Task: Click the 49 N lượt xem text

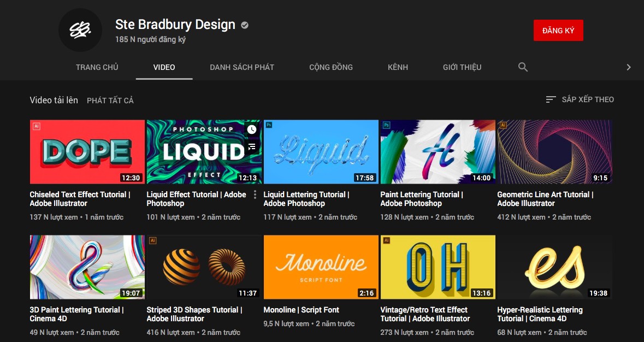Action: point(52,333)
